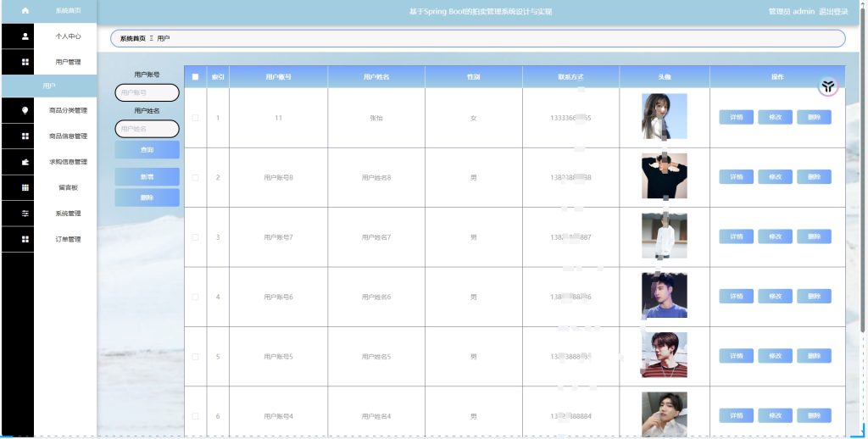Click 删除 for 用户账号5
This screenshot has height=439, width=868.
point(815,356)
